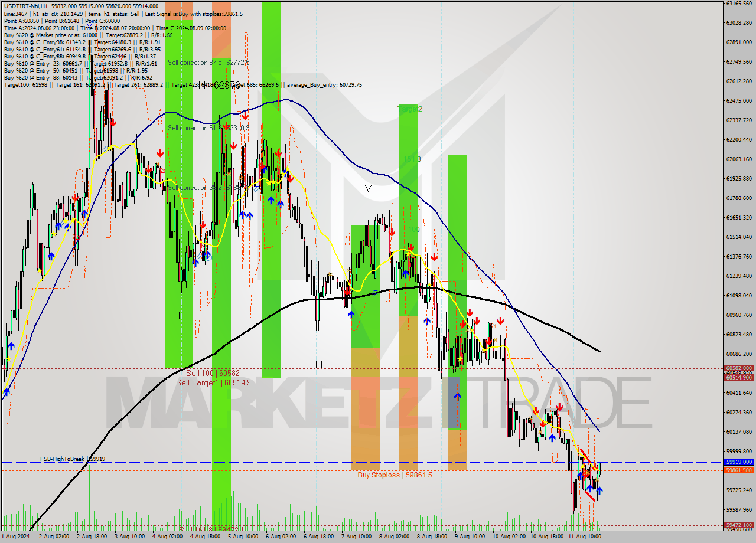Click price axis value 63028.280
The width and height of the screenshot is (756, 543).
[738, 22]
